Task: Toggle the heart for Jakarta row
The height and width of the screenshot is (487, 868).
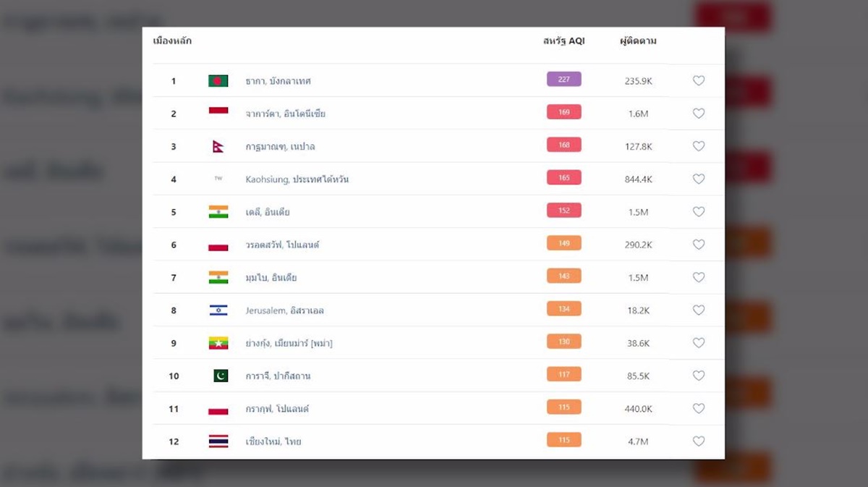Action: [698, 114]
